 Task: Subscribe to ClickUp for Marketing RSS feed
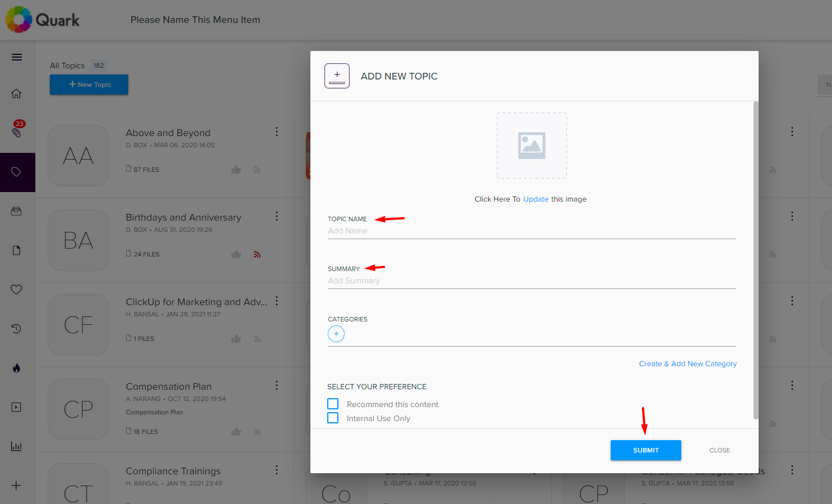coord(257,339)
